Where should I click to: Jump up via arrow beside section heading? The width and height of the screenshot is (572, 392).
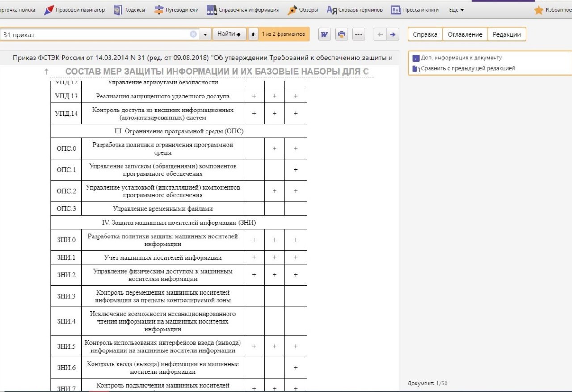[x=46, y=72]
